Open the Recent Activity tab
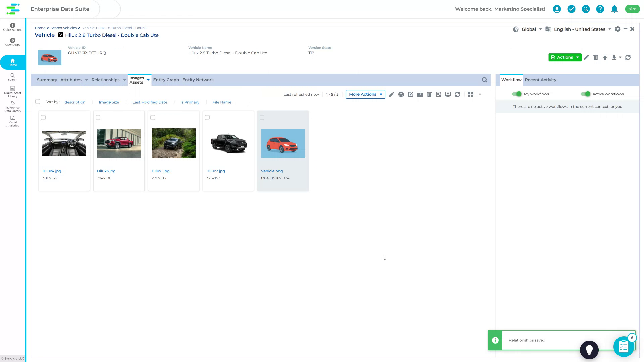 (540, 80)
